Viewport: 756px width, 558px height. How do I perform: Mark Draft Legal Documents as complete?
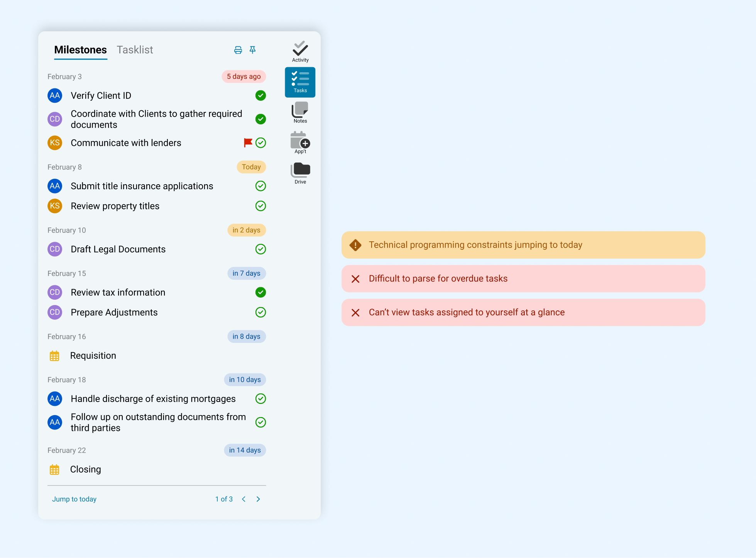click(261, 249)
